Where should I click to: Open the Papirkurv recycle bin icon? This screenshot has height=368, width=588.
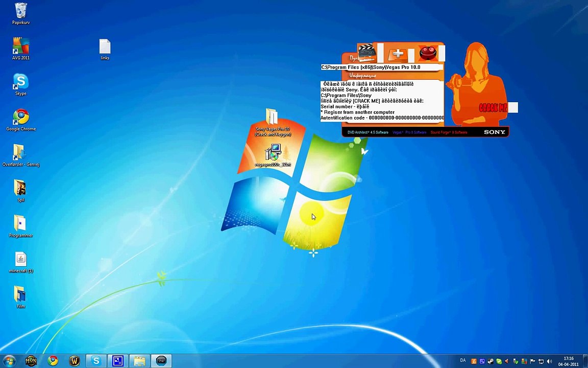20,13
